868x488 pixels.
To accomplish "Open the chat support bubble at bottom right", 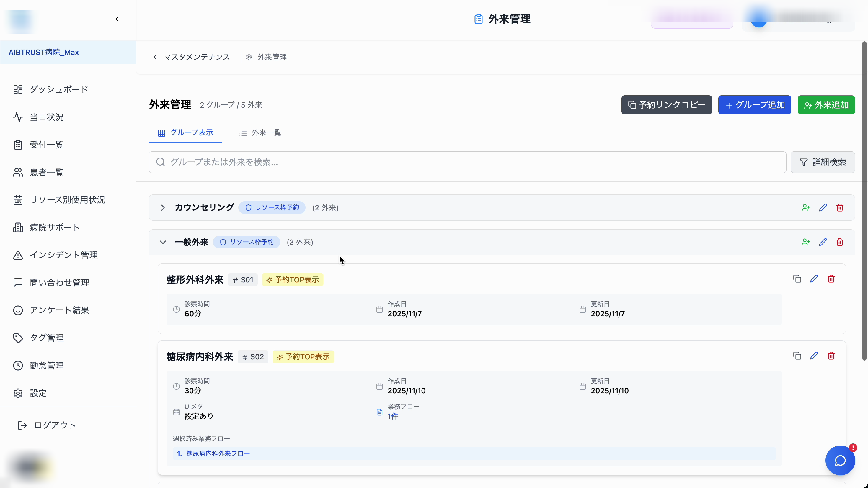I will pyautogui.click(x=840, y=460).
